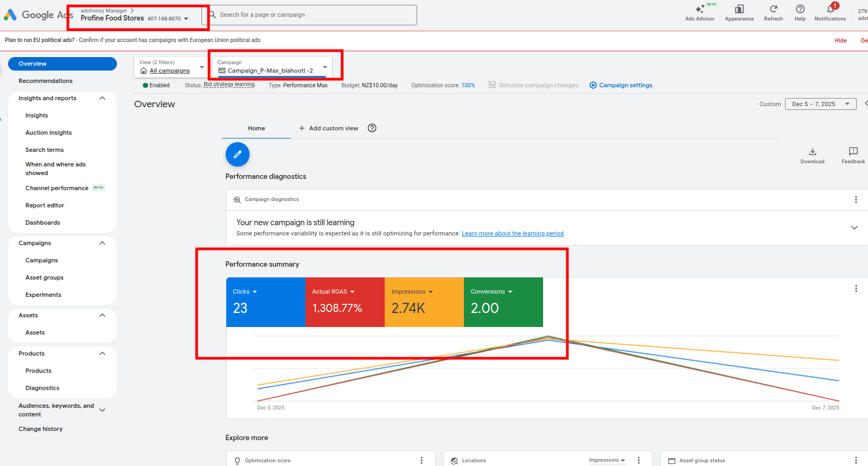Click Learn more about the learning period
This screenshot has height=466, width=868.
512,234
